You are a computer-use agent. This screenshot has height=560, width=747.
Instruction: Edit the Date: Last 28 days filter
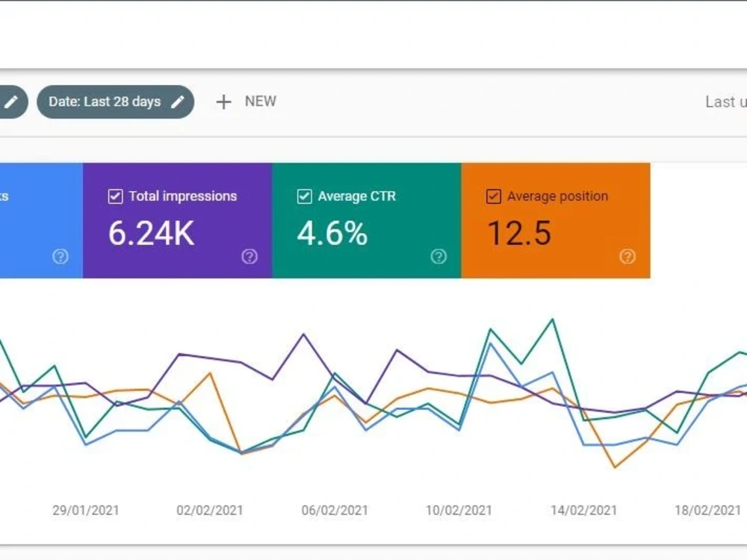coord(115,102)
